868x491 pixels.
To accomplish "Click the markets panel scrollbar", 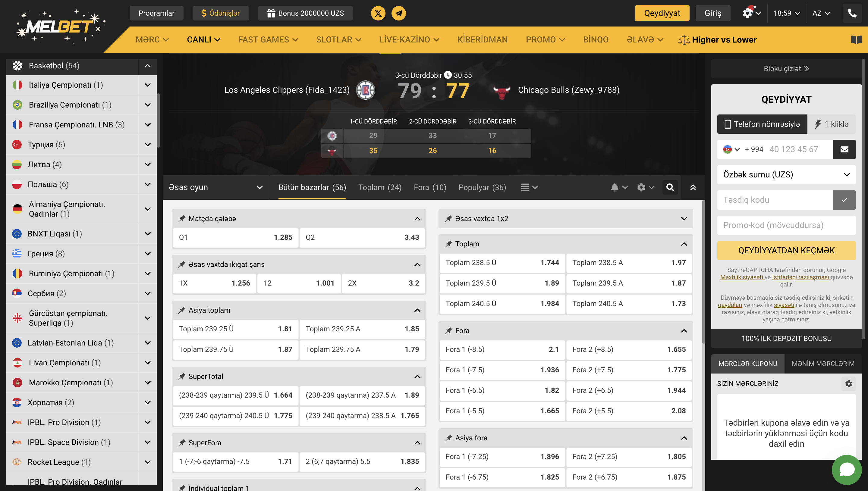I will tap(703, 272).
